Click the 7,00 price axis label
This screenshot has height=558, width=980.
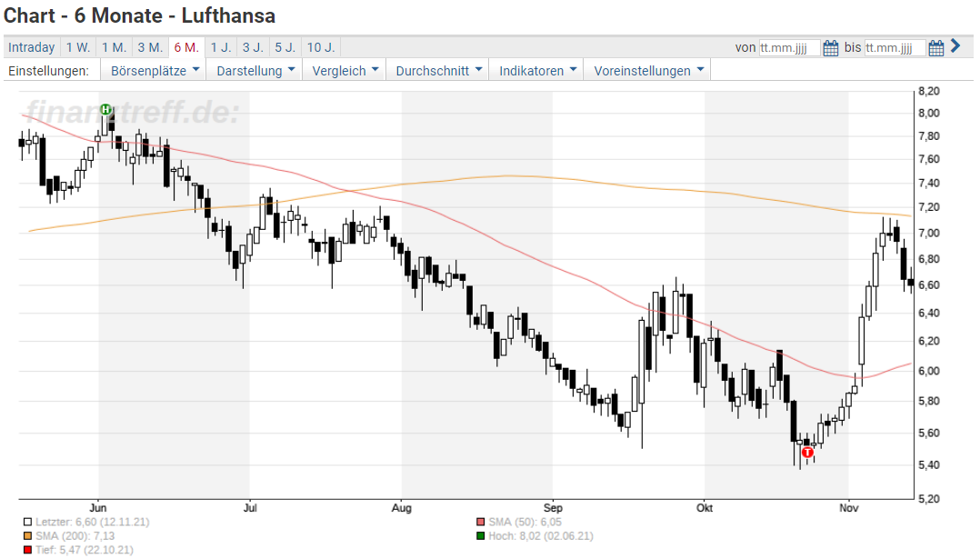point(929,233)
